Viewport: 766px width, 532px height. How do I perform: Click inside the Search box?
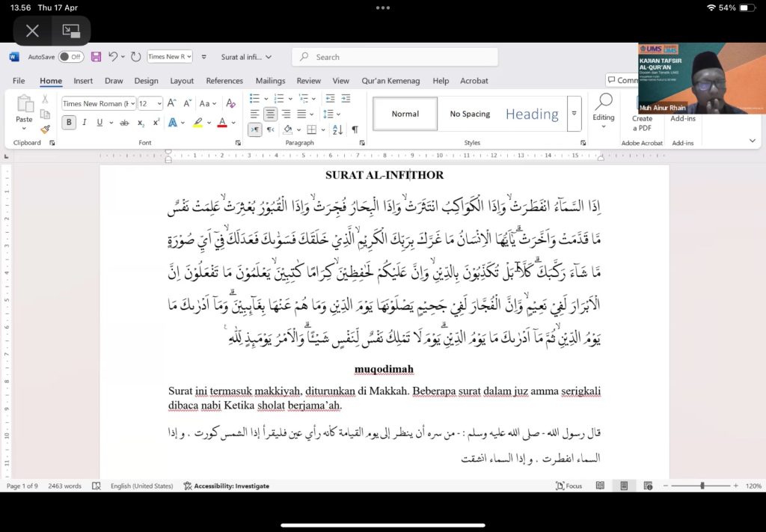pyautogui.click(x=395, y=57)
